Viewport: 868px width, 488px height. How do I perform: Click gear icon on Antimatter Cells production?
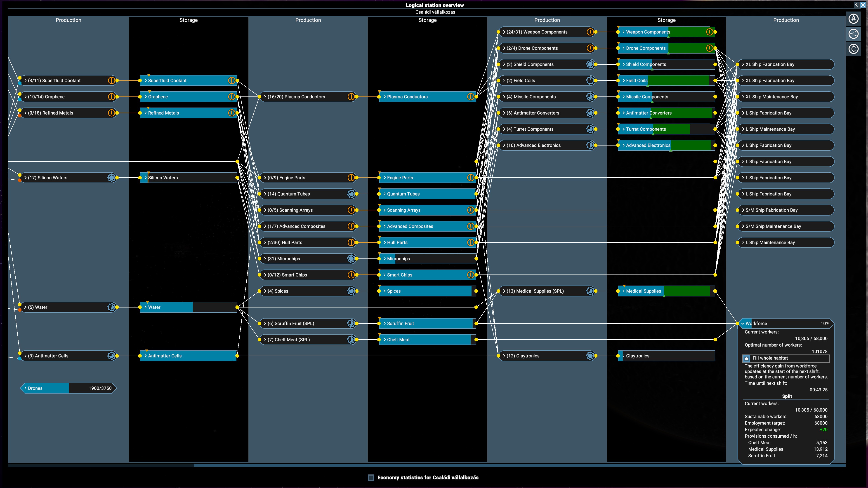point(111,356)
